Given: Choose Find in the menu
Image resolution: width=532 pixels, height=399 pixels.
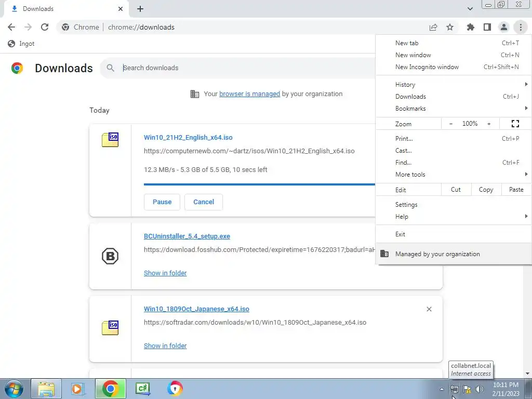Looking at the screenshot, I should coord(454,163).
